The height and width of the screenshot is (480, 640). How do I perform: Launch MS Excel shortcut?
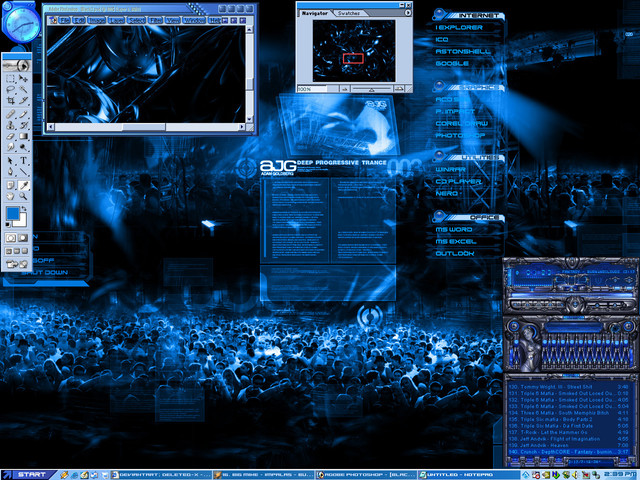point(456,241)
